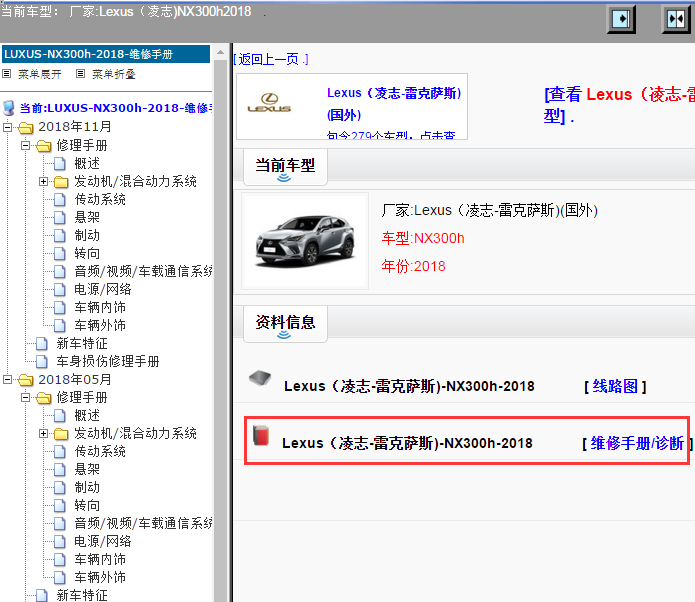Open 转向 under 2018年11月
The image size is (695, 602).
[x=87, y=254]
